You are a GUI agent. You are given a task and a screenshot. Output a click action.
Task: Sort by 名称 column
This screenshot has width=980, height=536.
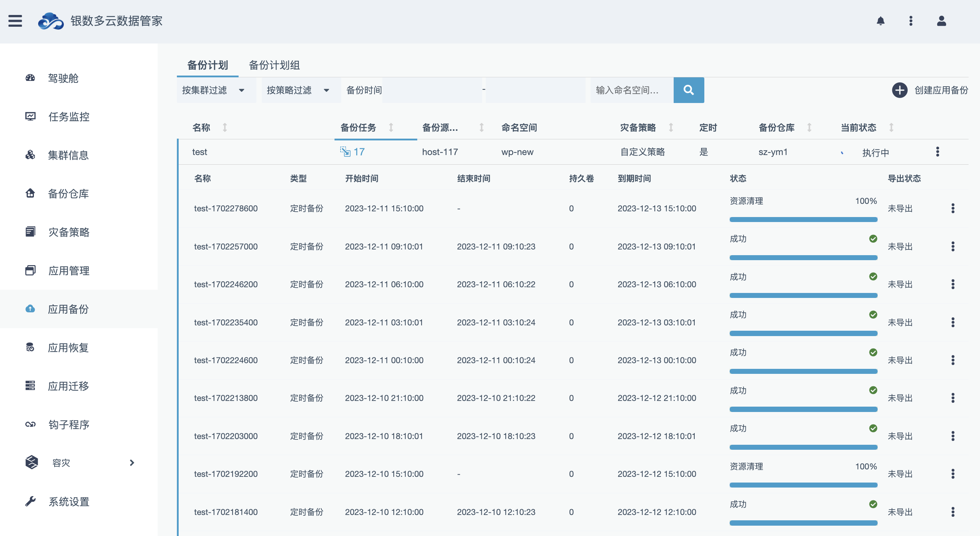tap(225, 127)
